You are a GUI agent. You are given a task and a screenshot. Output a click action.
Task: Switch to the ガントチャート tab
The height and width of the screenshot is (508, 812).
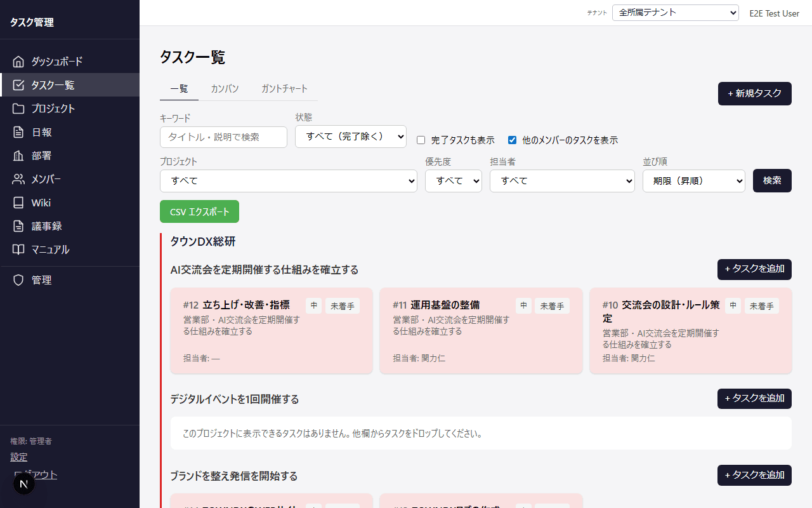coord(284,88)
